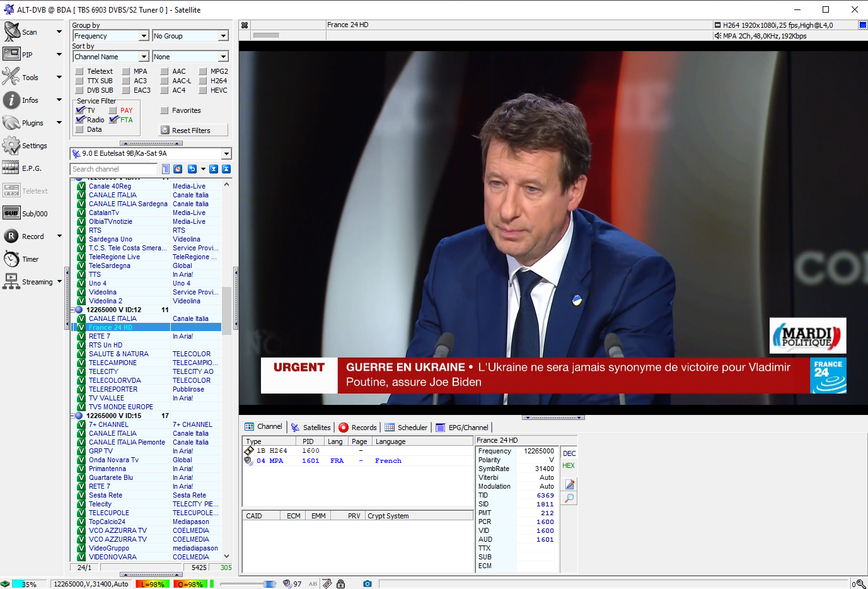Select the TV5 MONDE EUROPE channel
Image resolution: width=868 pixels, height=589 pixels.
click(121, 407)
